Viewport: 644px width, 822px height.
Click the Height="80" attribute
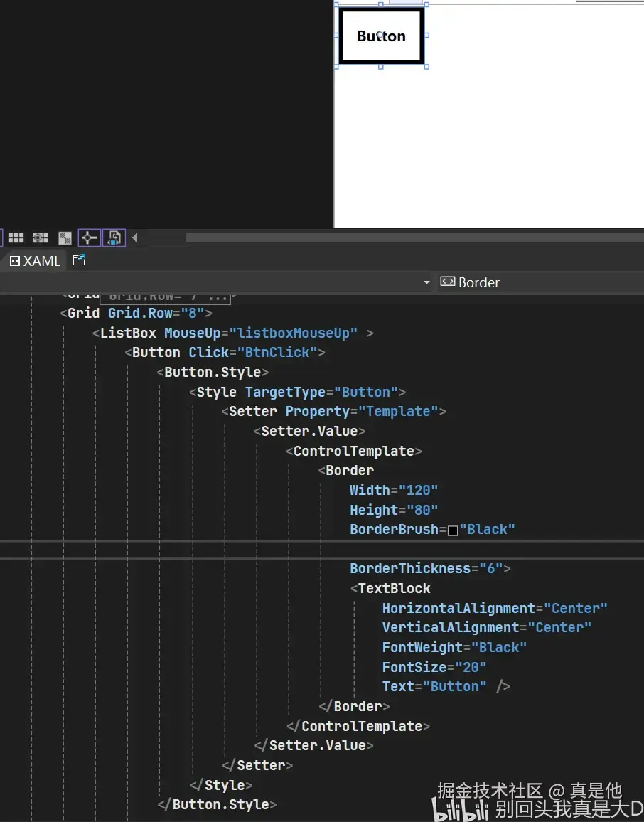[394, 510]
